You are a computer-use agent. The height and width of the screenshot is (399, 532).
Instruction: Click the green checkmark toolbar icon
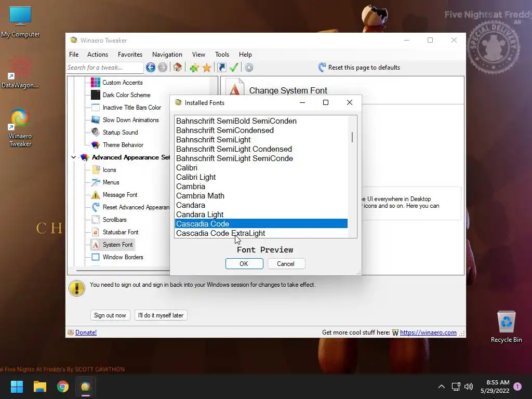tap(234, 68)
